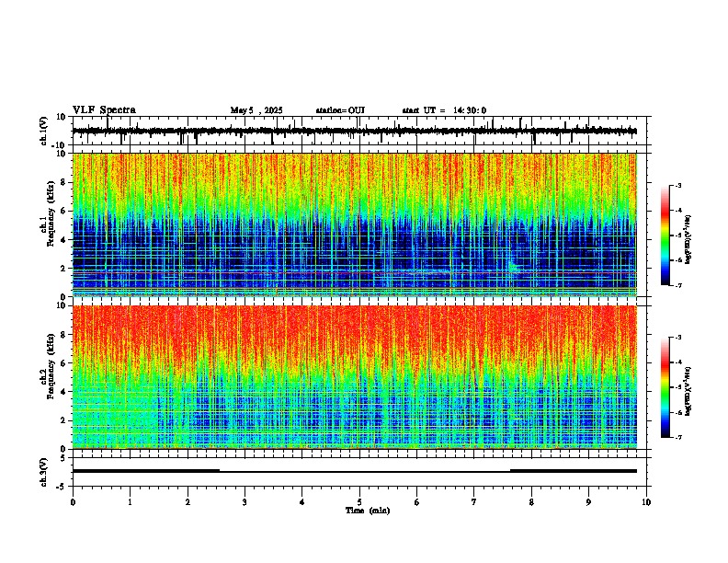
Task: Click the "6" kHz tick of ch.2 spectrogram
Action: point(63,363)
